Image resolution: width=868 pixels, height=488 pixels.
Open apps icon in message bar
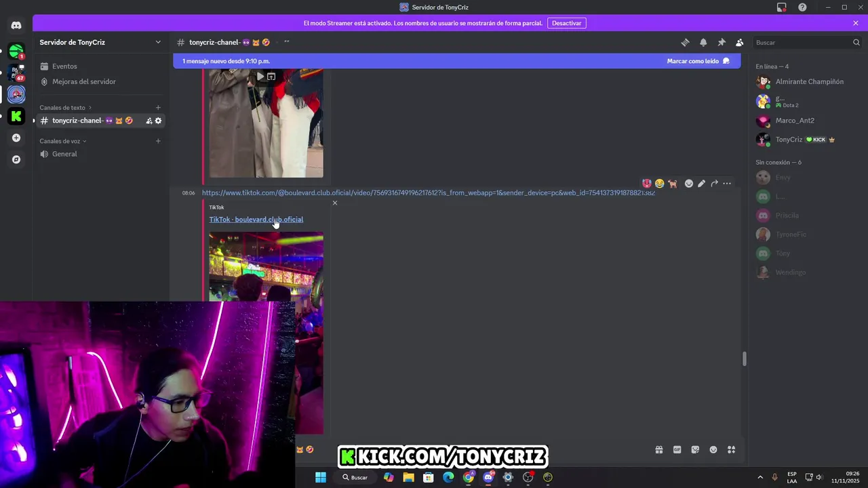[x=731, y=449]
